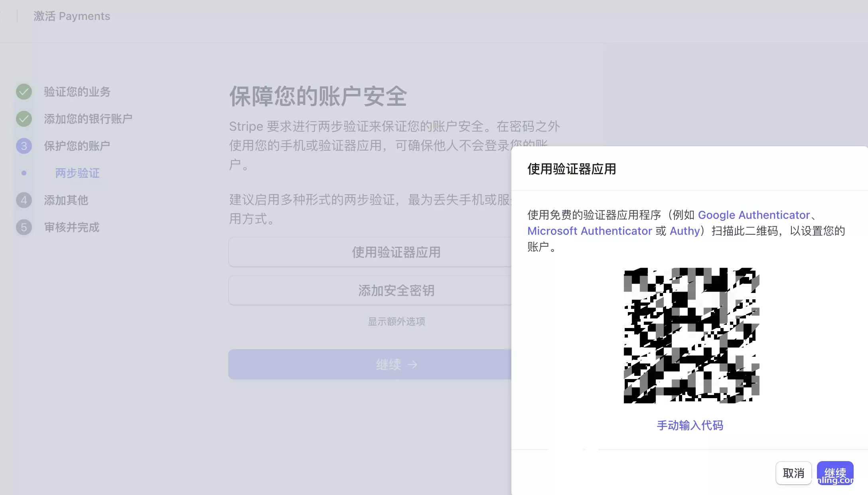Open the Authy link
Image resolution: width=868 pixels, height=495 pixels.
click(x=685, y=231)
